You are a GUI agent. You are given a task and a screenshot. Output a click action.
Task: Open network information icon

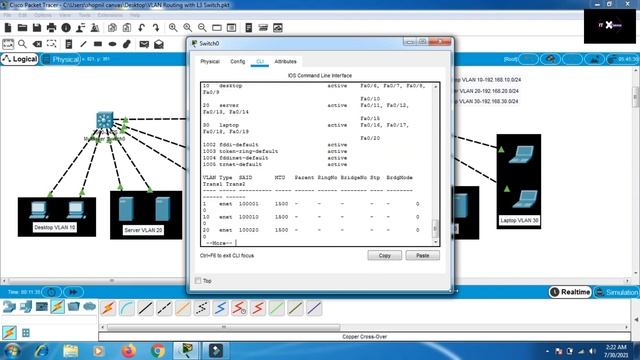pyautogui.click(x=66, y=28)
